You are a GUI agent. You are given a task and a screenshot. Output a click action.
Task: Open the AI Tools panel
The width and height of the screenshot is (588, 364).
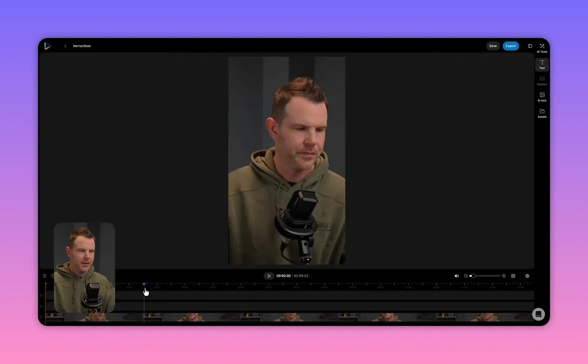tap(542, 46)
